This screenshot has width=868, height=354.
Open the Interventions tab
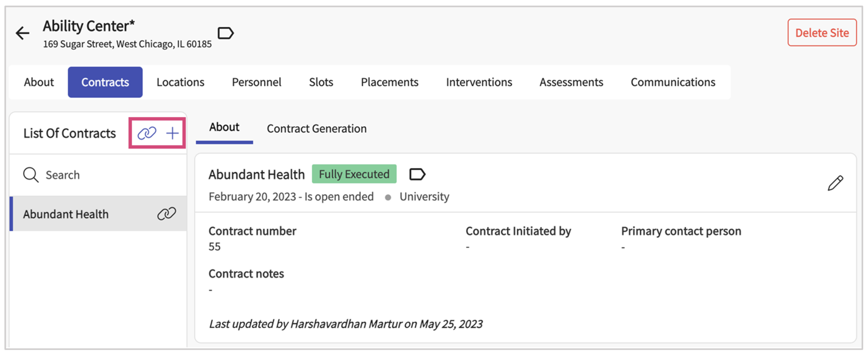pos(479,82)
